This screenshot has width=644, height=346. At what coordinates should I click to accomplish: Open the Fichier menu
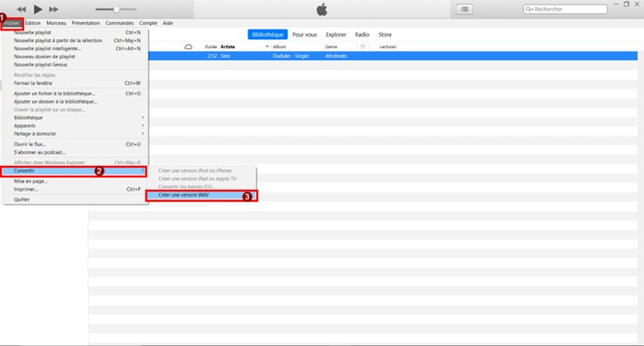[x=11, y=23]
